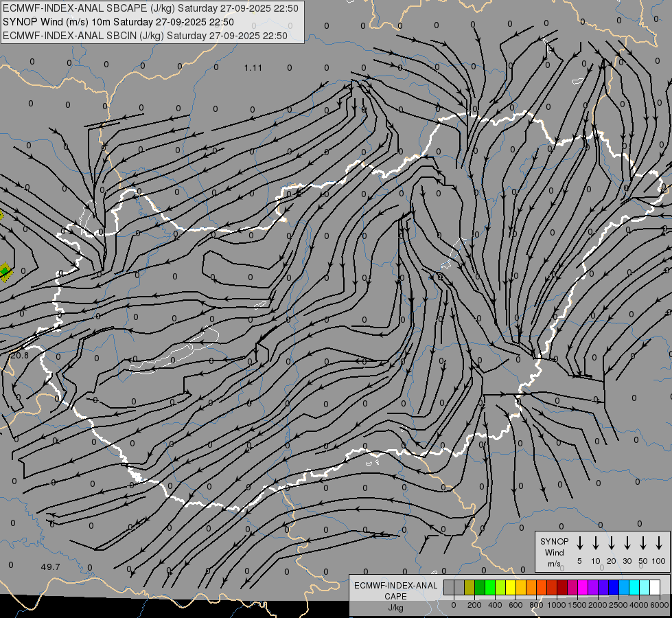
Task: Select the pure yellow CAPE legend swatch
Action: pyautogui.click(x=511, y=587)
